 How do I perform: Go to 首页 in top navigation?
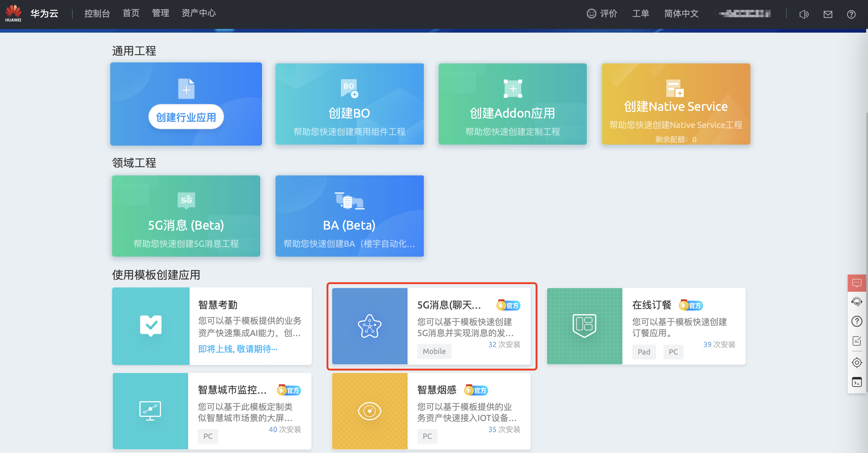pos(131,14)
